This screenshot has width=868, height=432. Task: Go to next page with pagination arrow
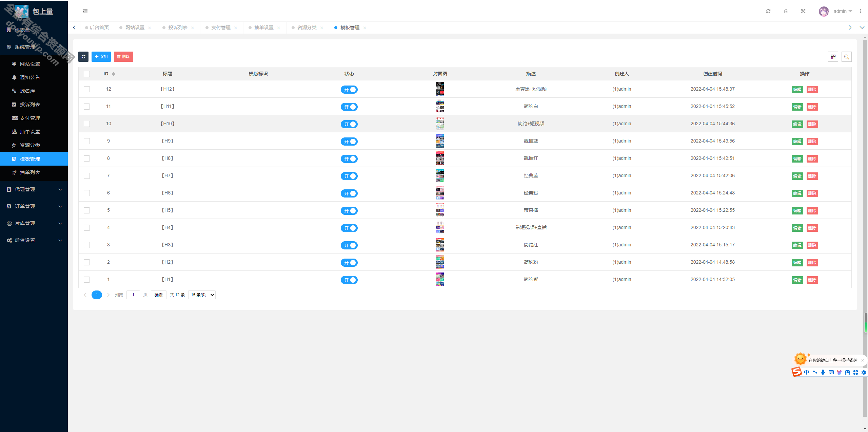108,295
